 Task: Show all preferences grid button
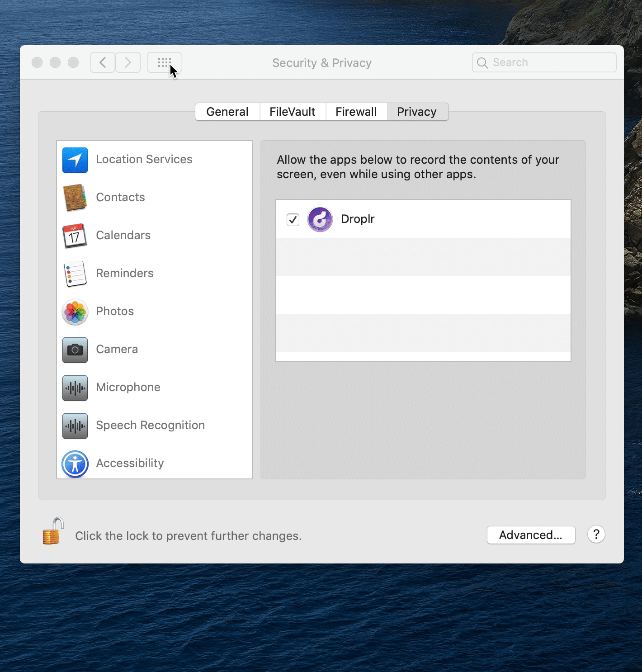coord(165,62)
